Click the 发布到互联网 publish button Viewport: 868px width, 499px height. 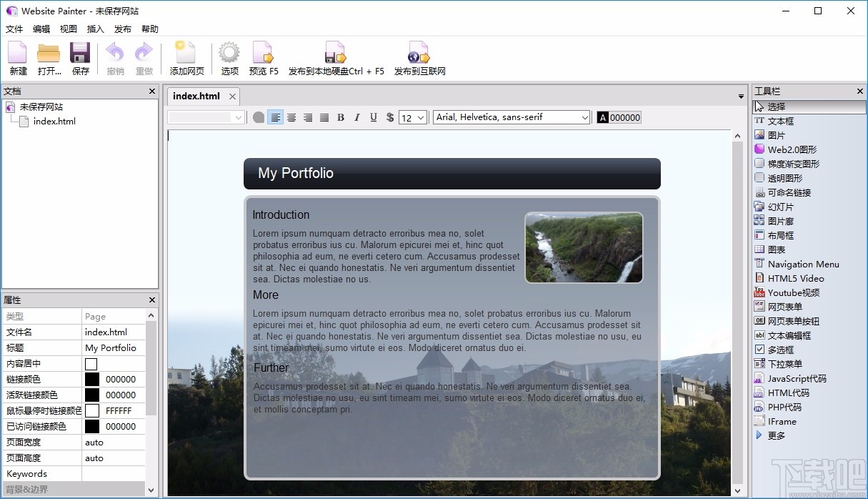point(418,57)
